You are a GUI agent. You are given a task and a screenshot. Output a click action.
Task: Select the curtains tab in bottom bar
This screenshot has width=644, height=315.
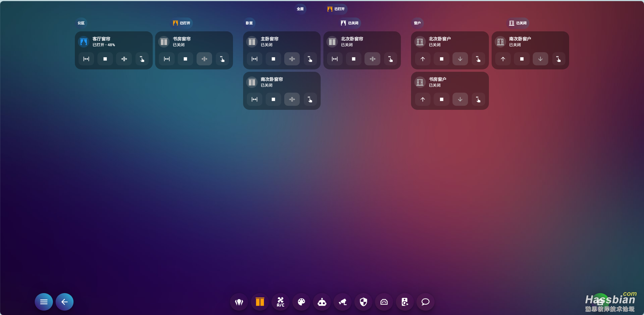coord(260,302)
